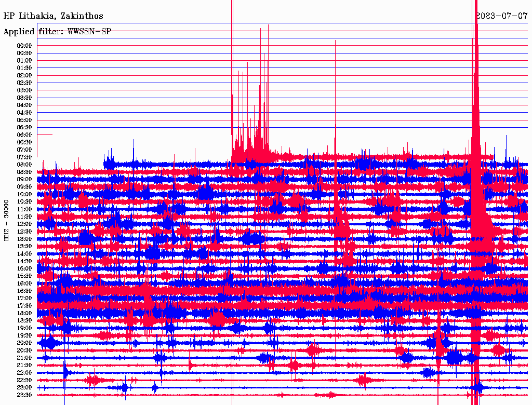Click the 19:00 time label

[x=24, y=328]
